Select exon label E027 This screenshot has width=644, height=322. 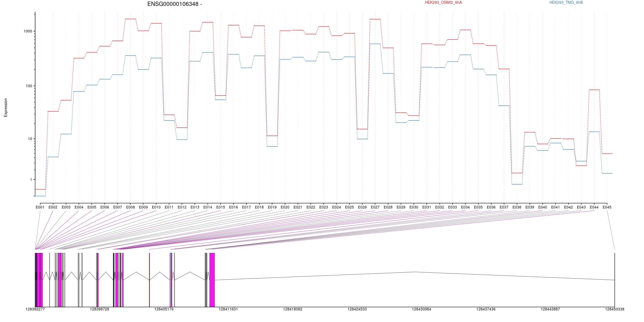(x=375, y=207)
